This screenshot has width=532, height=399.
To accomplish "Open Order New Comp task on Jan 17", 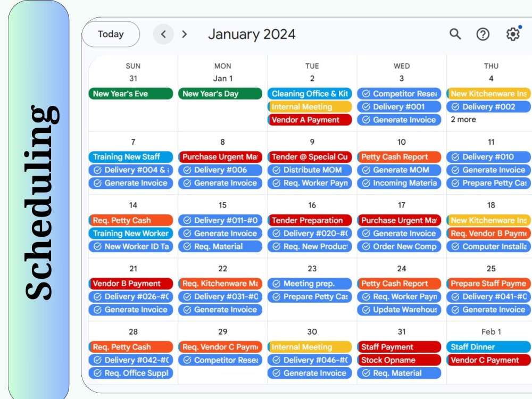I will click(x=399, y=247).
